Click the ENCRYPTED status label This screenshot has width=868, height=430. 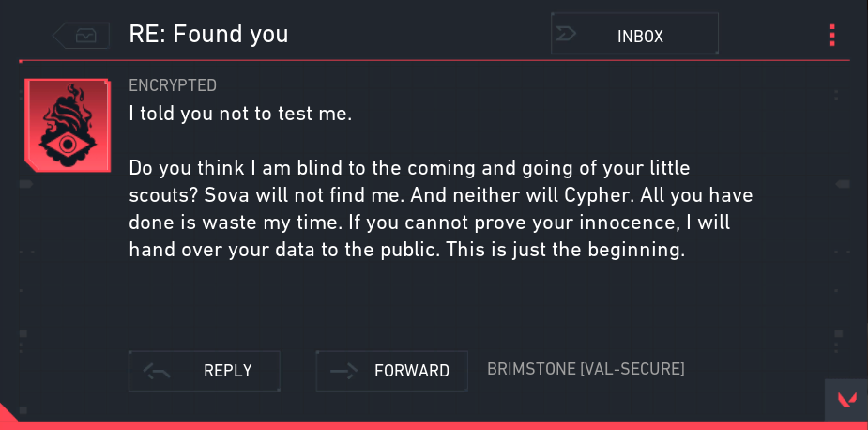[x=173, y=85]
